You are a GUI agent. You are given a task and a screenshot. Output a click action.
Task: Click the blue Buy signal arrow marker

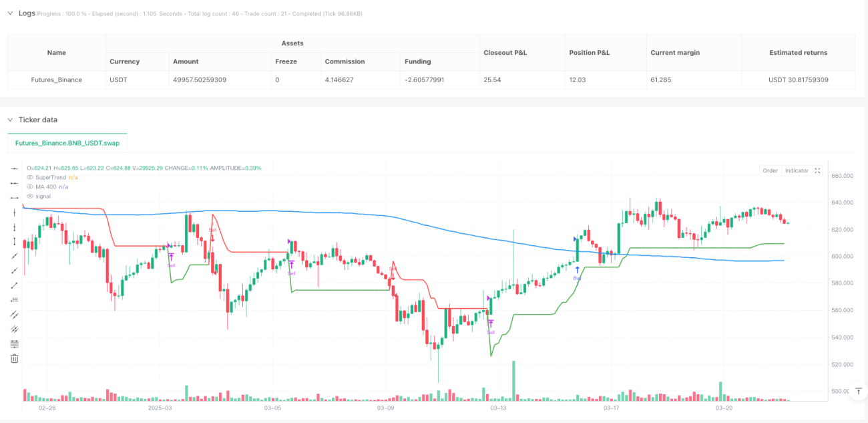coord(577,269)
